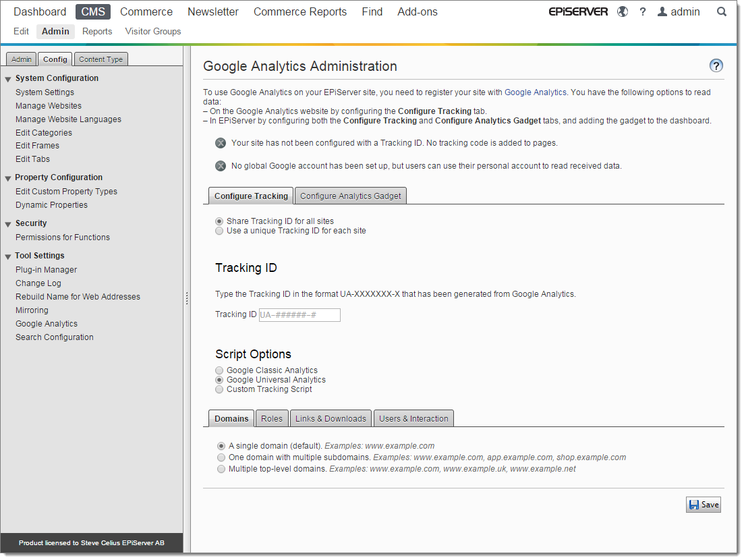Select Share Tracking ID for all sites

point(219,220)
